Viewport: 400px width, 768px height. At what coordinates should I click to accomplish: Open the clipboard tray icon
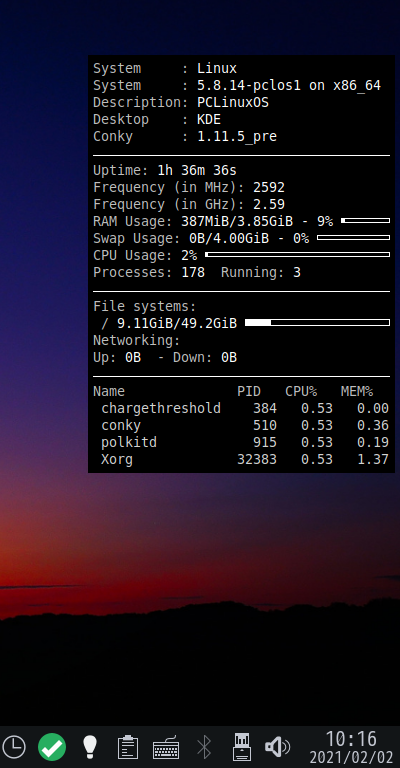(128, 747)
